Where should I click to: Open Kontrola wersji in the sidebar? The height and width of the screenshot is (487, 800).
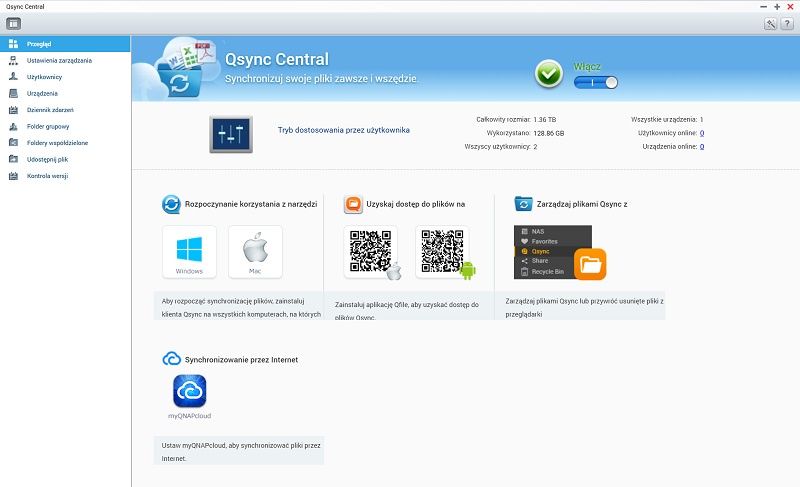point(65,176)
